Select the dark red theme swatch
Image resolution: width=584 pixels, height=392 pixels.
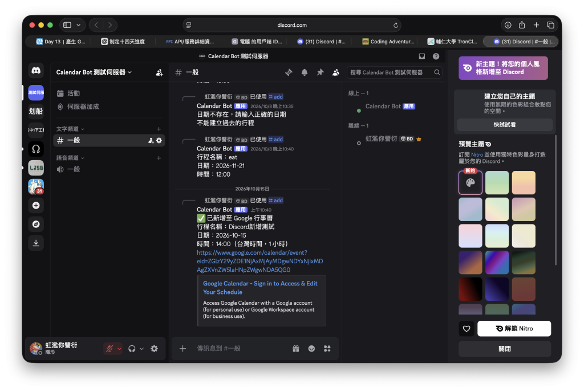click(471, 289)
